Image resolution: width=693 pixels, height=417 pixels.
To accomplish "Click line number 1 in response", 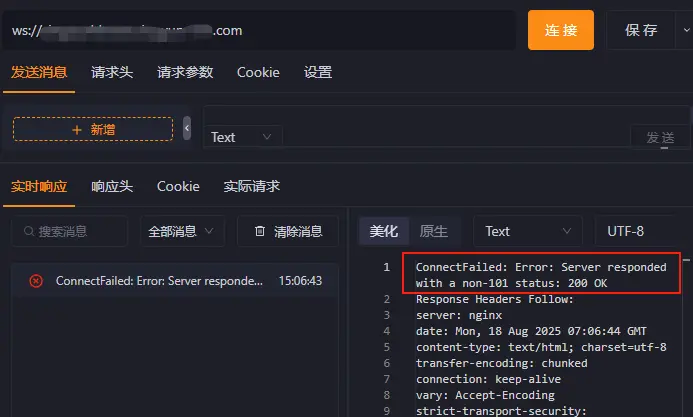I will coord(387,267).
